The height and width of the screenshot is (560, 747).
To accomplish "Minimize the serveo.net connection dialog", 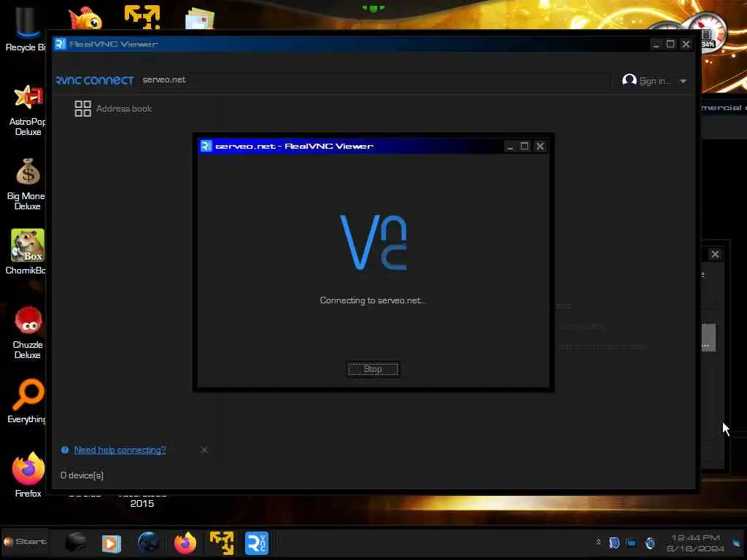I will [x=510, y=146].
